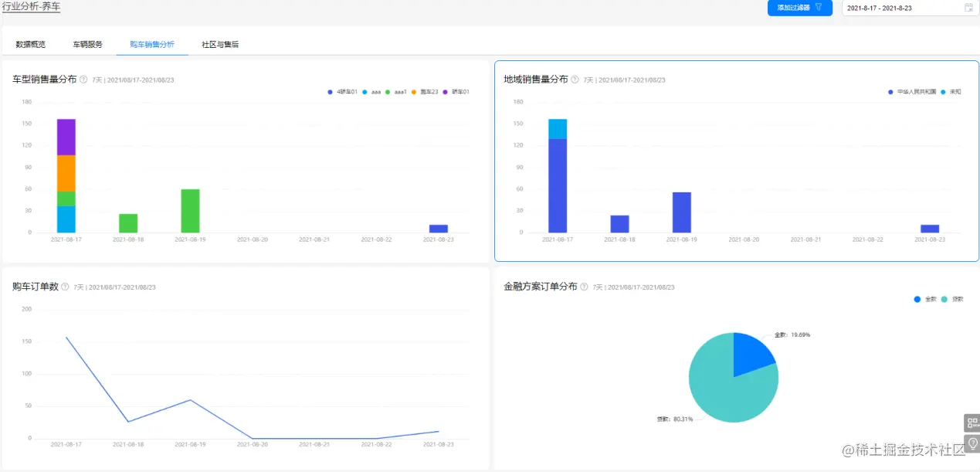Open the date range 2021-8-17 - 2021-8-23 field
This screenshot has height=472, width=980.
[x=910, y=8]
